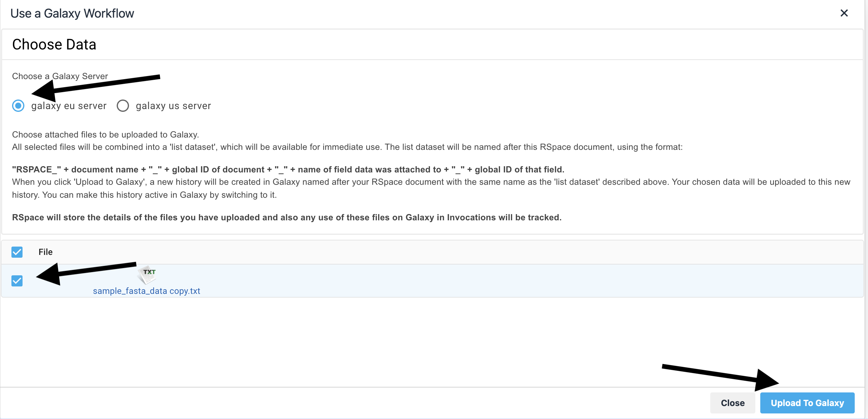Select the galaxy us server radio button
Image resolution: width=868 pixels, height=419 pixels.
(123, 106)
